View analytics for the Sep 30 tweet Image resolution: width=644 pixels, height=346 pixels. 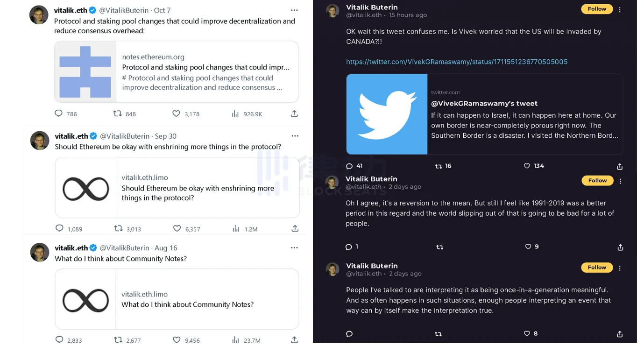(x=236, y=229)
